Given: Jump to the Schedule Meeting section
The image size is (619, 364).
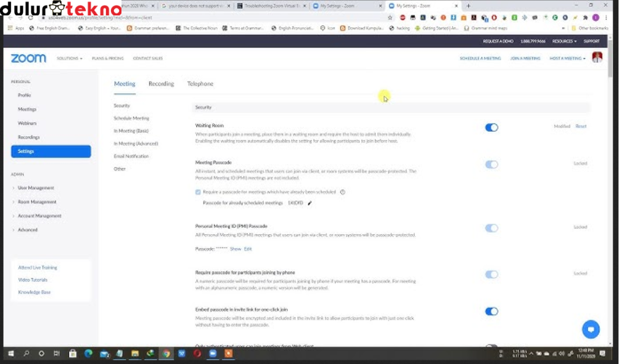Looking at the screenshot, I should pos(131,118).
